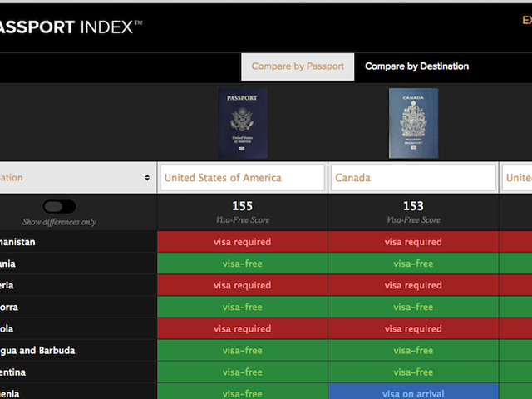This screenshot has height=399, width=532.
Task: Open the partially visible third country selector
Action: pos(517,177)
